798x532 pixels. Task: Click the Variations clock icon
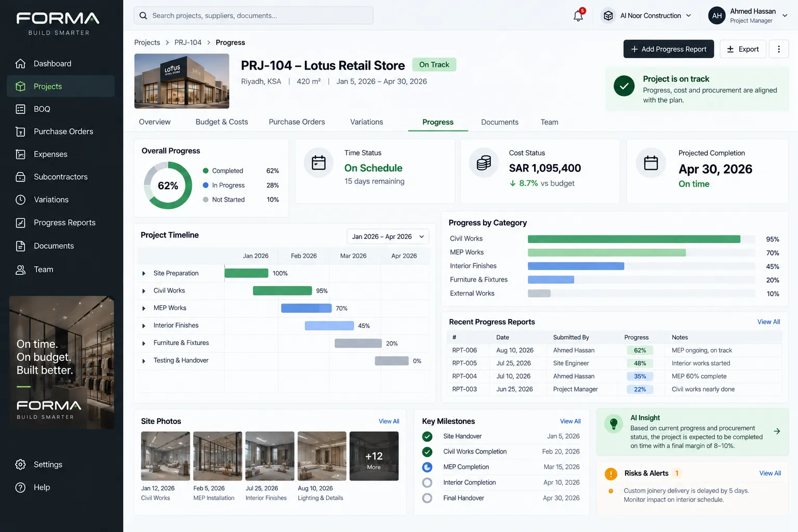tap(20, 199)
